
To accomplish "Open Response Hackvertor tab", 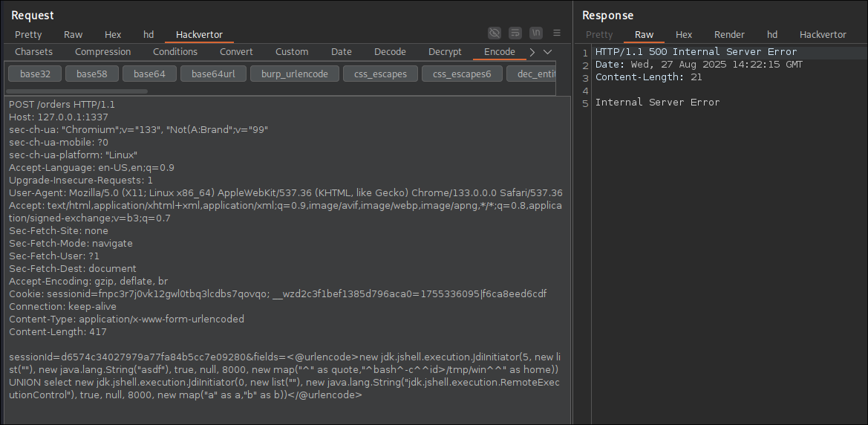I will (x=823, y=34).
